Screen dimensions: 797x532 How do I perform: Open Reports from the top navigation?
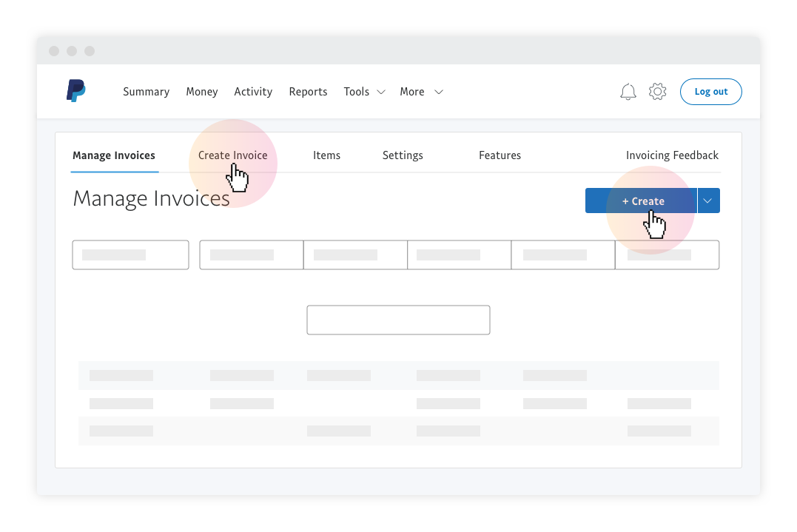point(308,92)
